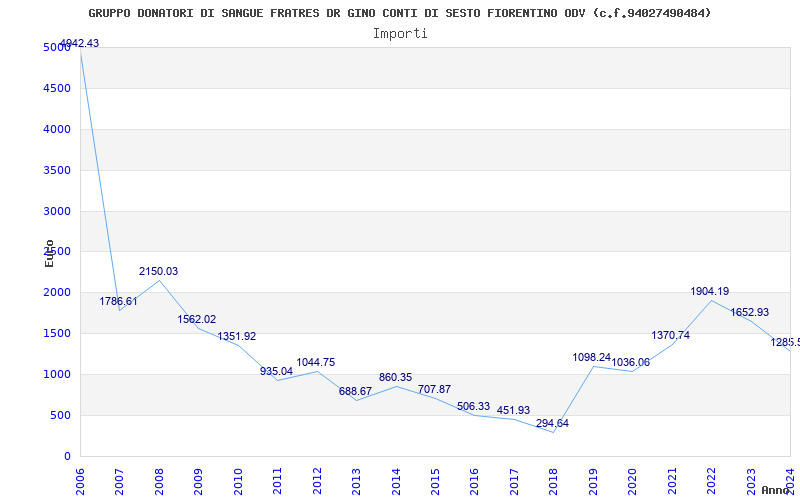Click the y-axis label 500
Image resolution: width=800 pixels, height=500 pixels.
pyautogui.click(x=61, y=415)
